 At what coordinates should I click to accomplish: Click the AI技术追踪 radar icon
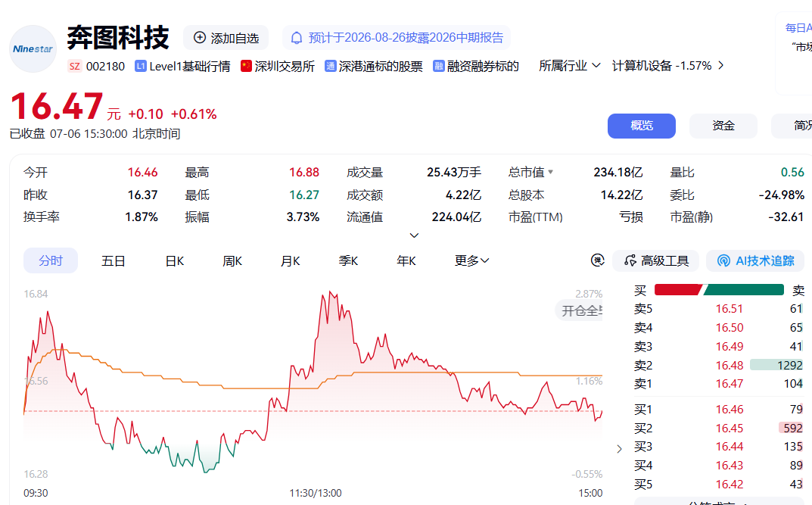point(723,261)
